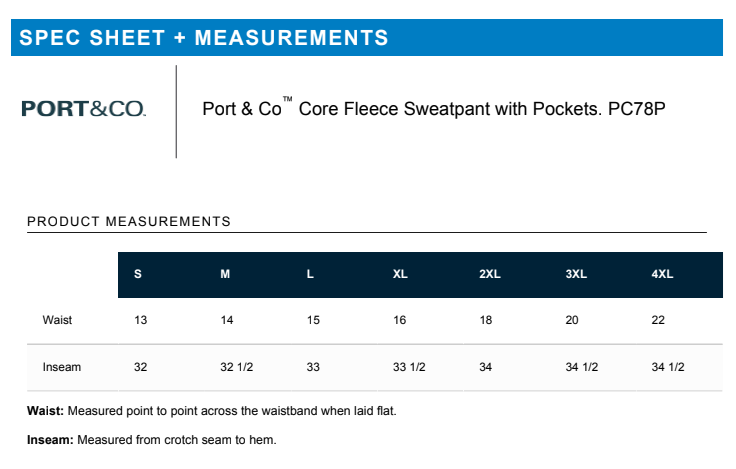Click the S size column header

pos(138,275)
